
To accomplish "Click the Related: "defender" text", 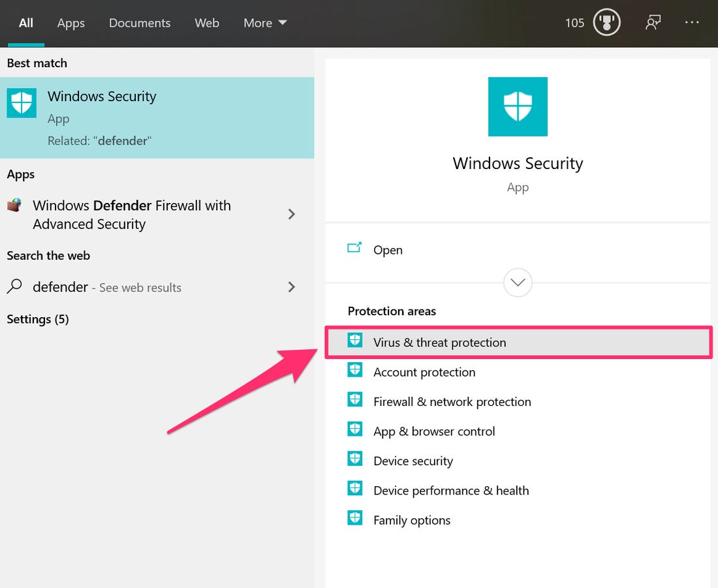I will [99, 141].
